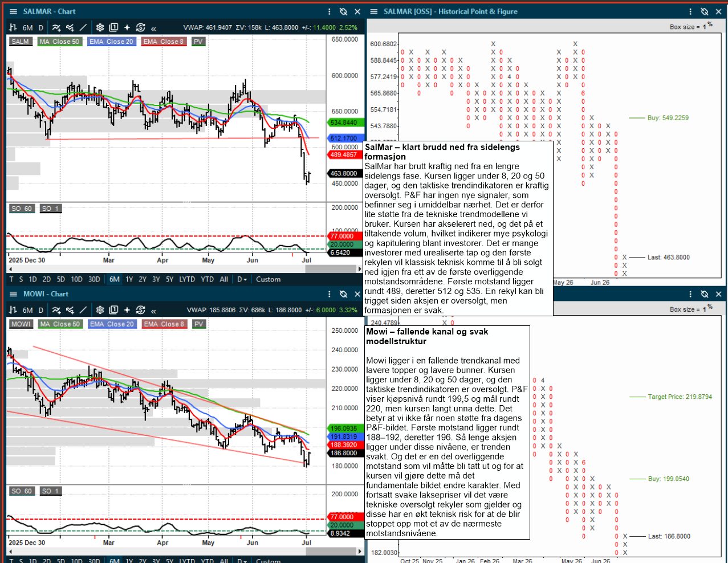
Task: Change chart type icon in MOWI toolbar
Action: click(13, 310)
